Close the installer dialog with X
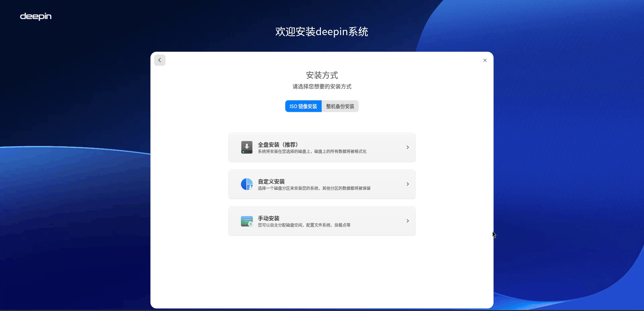Viewport: 644px width, 311px height. point(485,60)
